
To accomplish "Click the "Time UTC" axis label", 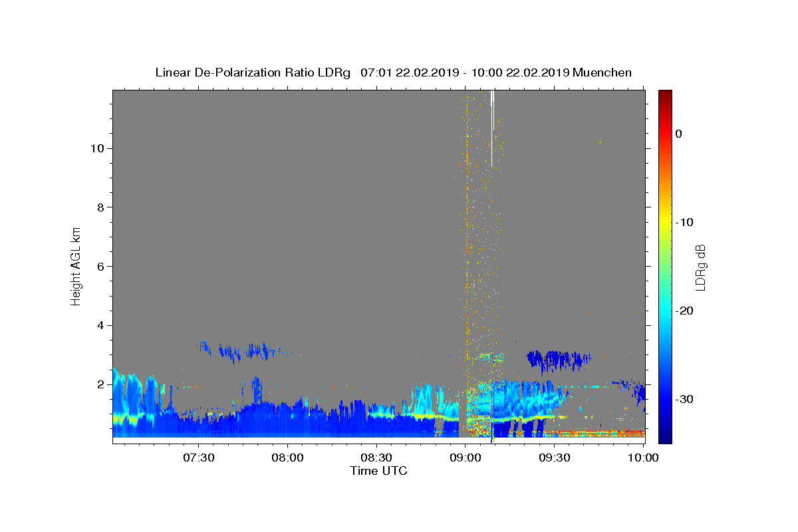I will pos(378,471).
